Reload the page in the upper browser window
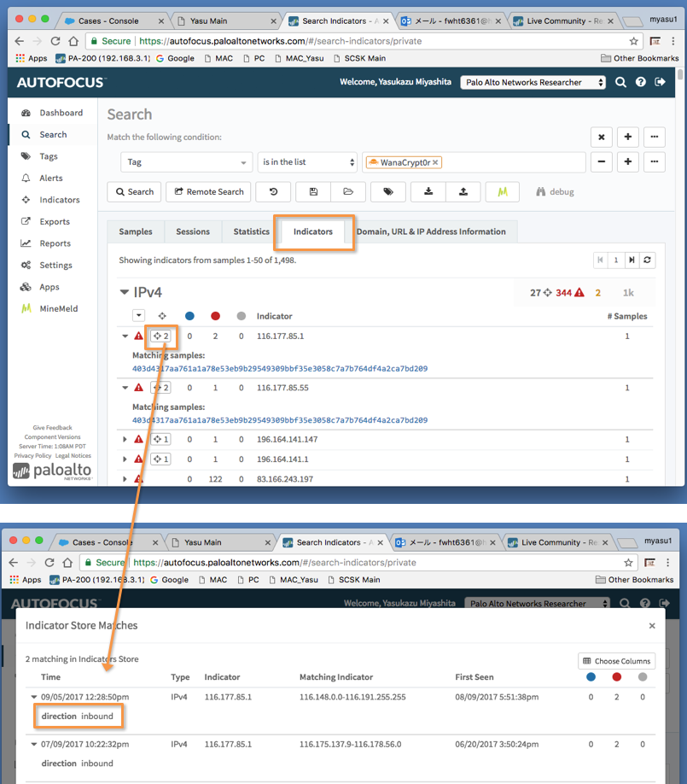Screen dimensions: 687x784 (55, 41)
